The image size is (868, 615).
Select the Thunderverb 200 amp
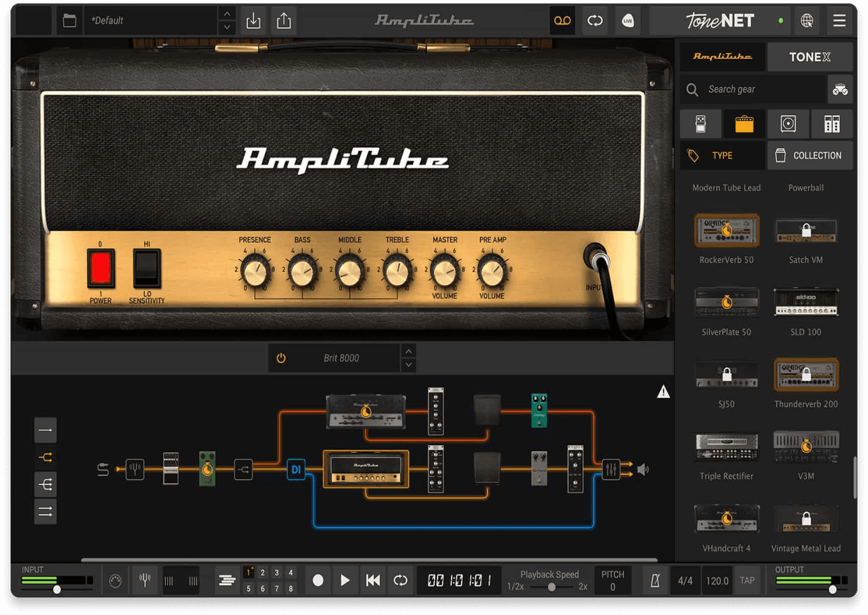click(806, 374)
